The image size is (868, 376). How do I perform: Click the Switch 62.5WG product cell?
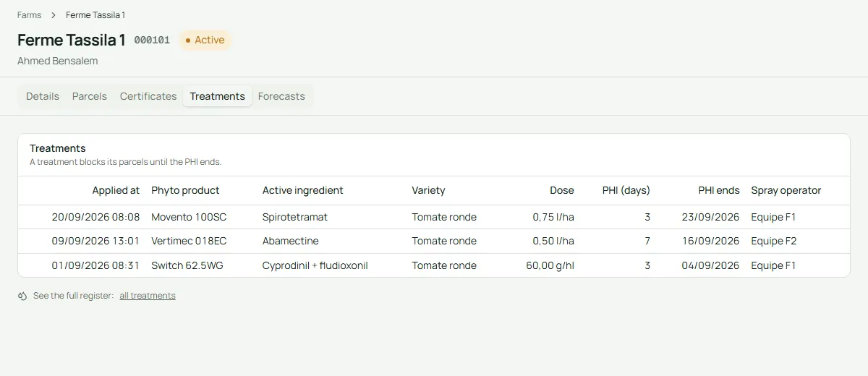pyautogui.click(x=187, y=265)
